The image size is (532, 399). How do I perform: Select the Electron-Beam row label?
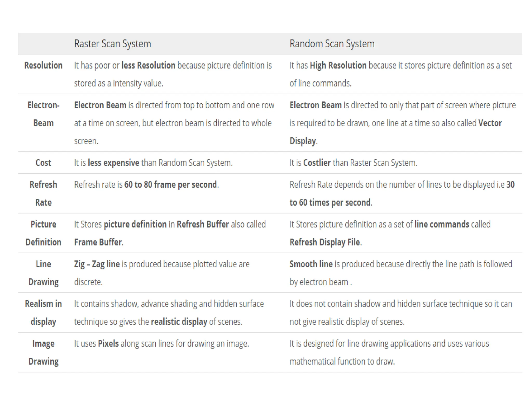point(43,114)
